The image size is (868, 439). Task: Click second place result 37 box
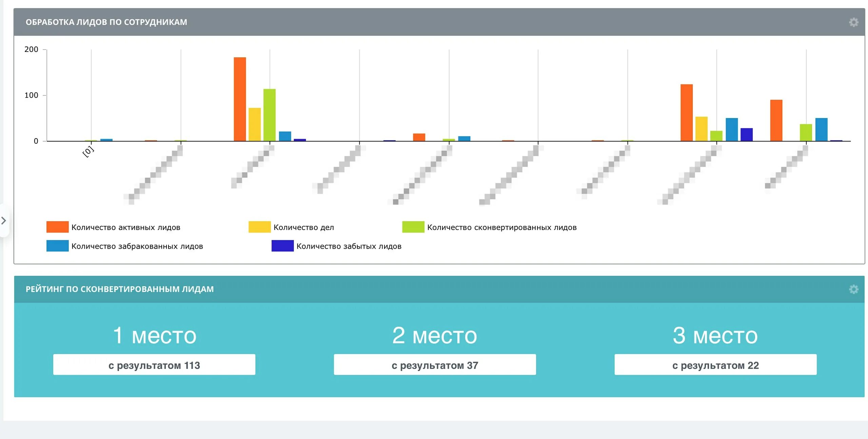435,365
